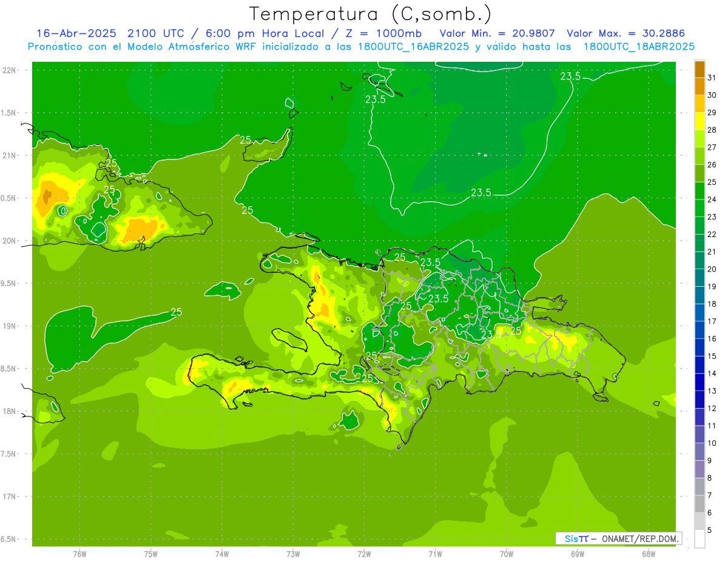Click the "17N" latitude axis label
728x562 pixels.
(9, 497)
